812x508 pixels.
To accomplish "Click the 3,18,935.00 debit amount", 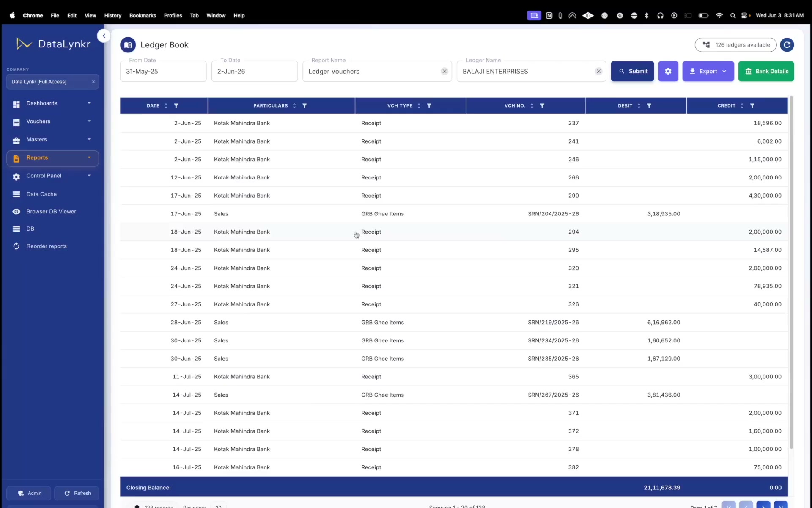I will tap(664, 214).
